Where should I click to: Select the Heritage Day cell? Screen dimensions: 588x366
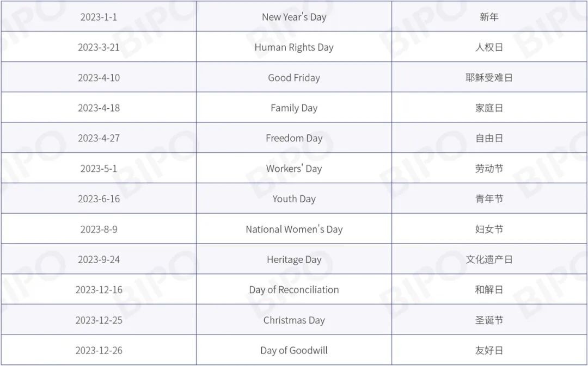tap(294, 259)
